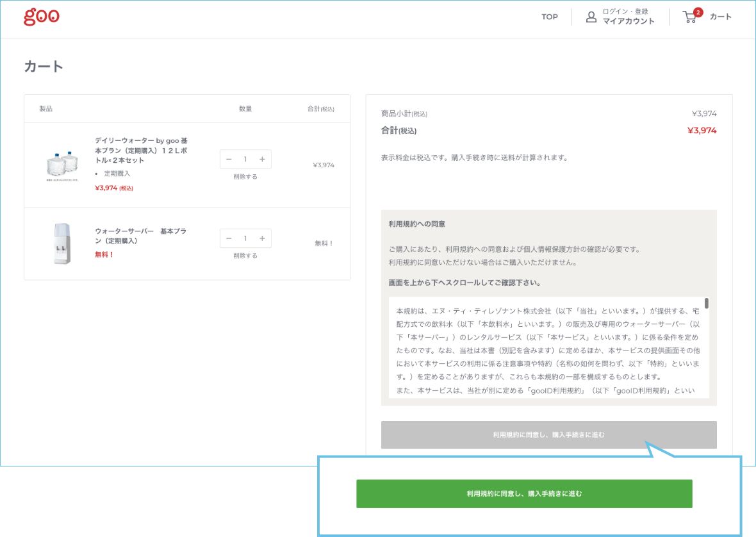Image resolution: width=756 pixels, height=537 pixels.
Task: Remove water server item with 削除する
Action: (245, 256)
